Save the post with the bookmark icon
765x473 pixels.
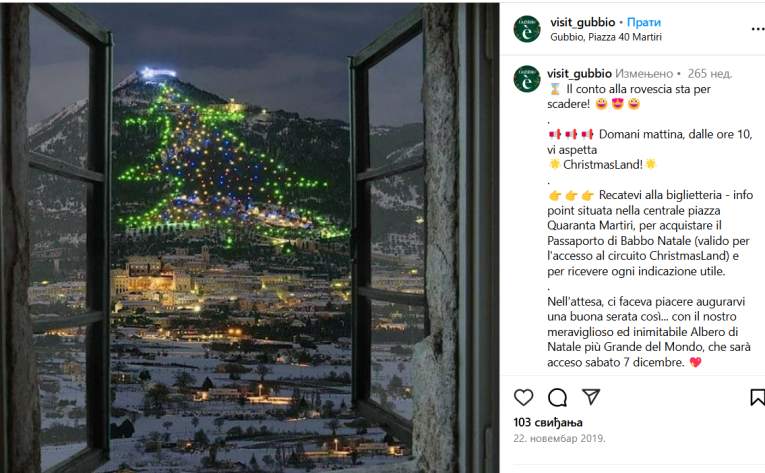pyautogui.click(x=758, y=397)
